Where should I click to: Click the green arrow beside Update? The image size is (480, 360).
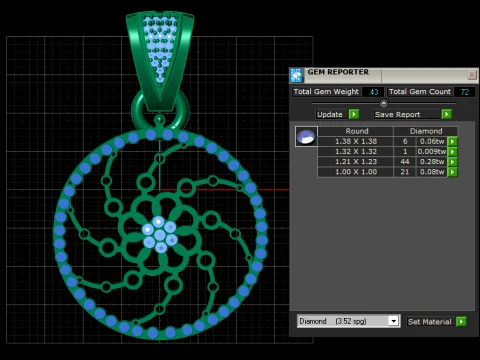point(354,114)
